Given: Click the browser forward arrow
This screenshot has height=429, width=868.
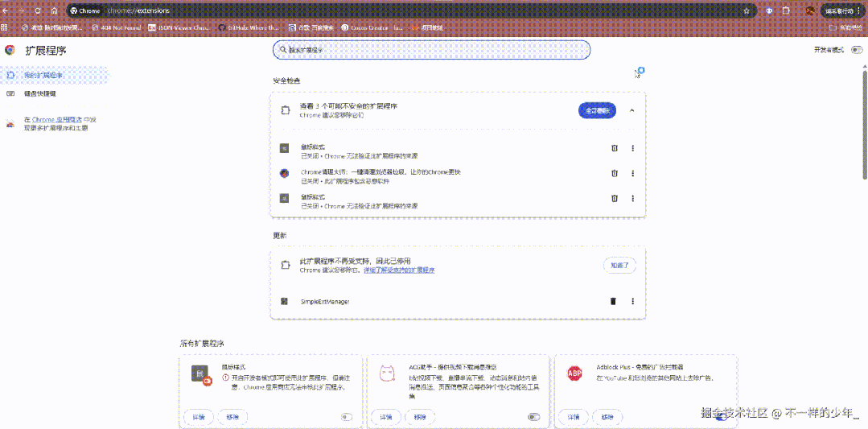Looking at the screenshot, I should tap(21, 10).
